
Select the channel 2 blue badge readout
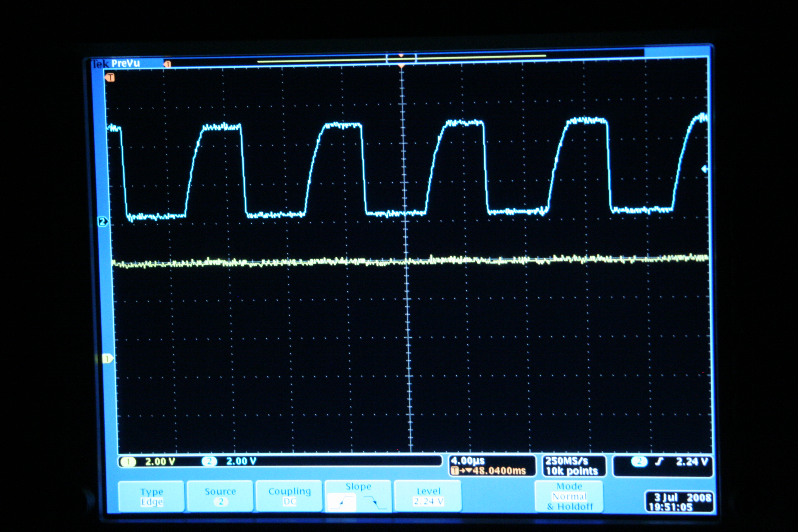point(209,461)
